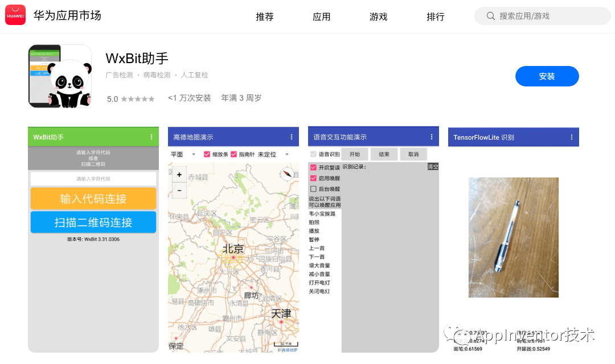Zoom in the map with plus button

point(179,175)
